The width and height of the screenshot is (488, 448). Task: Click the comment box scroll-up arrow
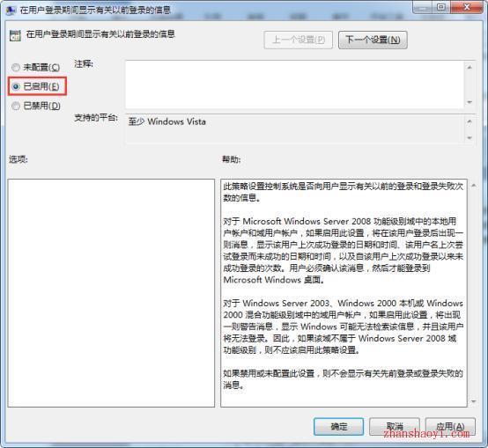click(x=470, y=67)
